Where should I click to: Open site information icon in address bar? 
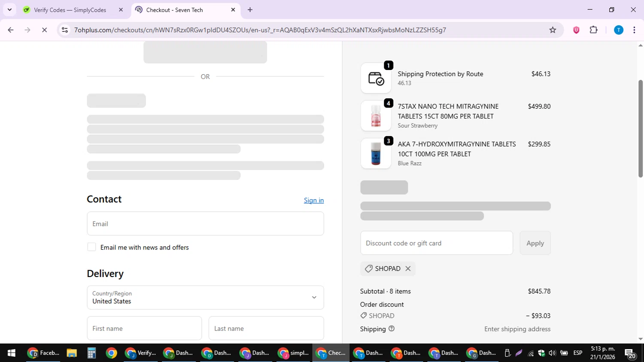tap(65, 30)
